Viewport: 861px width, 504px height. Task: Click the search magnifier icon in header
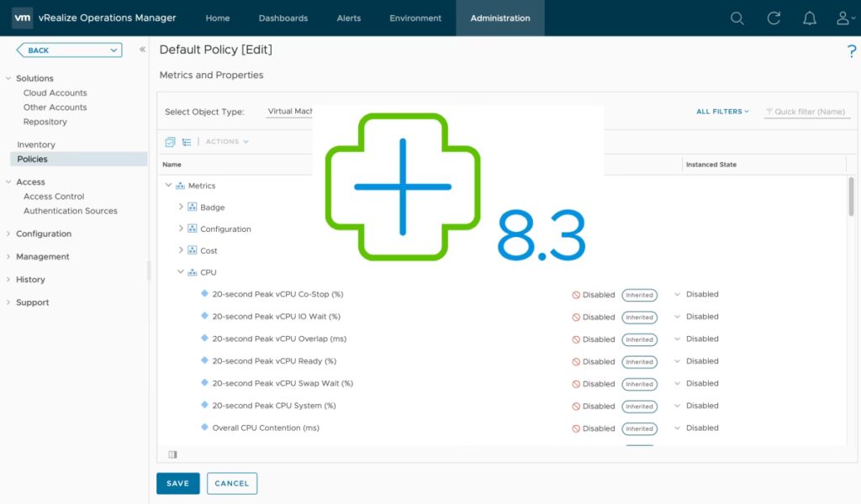coord(737,18)
